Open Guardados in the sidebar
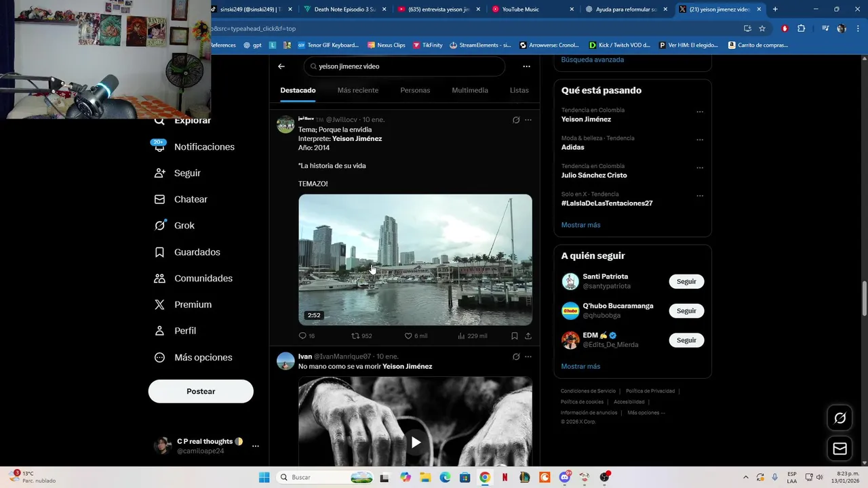Screen dimensions: 868x488 pyautogui.click(x=188, y=252)
